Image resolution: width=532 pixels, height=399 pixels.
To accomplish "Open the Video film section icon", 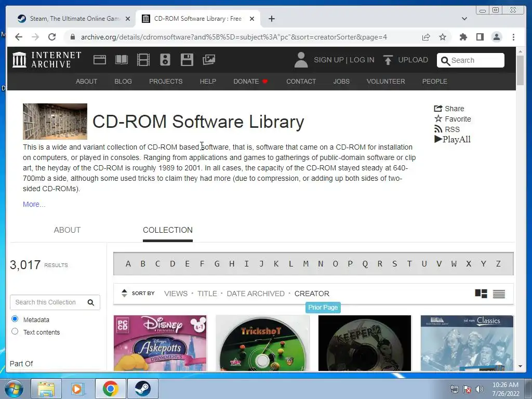I will pos(143,60).
